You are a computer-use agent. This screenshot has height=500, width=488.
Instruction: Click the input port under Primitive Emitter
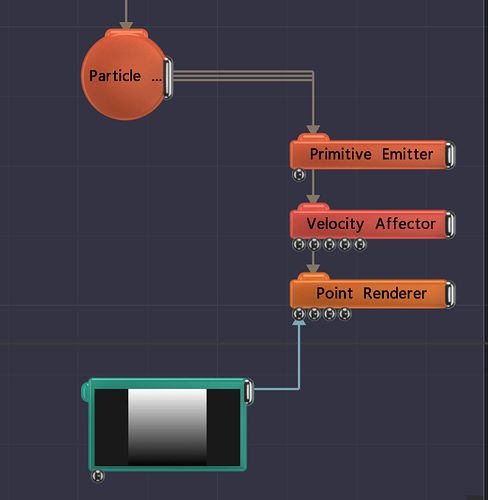click(x=299, y=175)
